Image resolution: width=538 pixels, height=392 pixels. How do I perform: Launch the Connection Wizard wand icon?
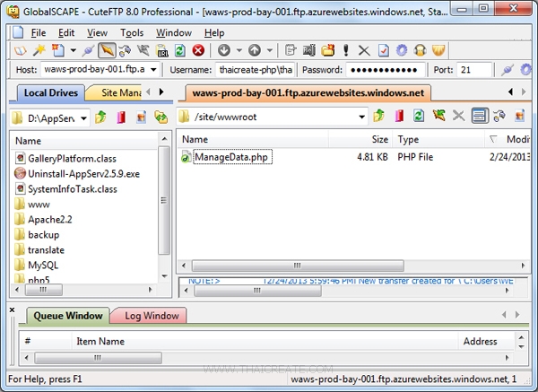39,50
